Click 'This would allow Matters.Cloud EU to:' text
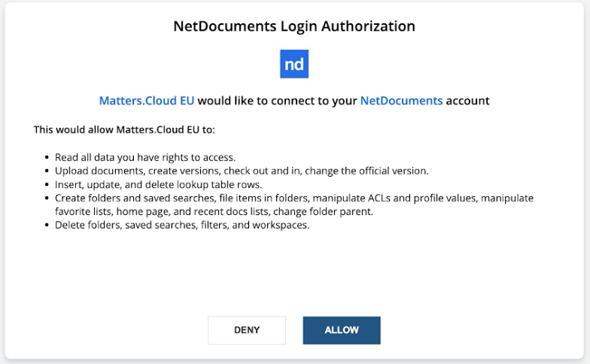590x364 pixels. pyautogui.click(x=124, y=129)
